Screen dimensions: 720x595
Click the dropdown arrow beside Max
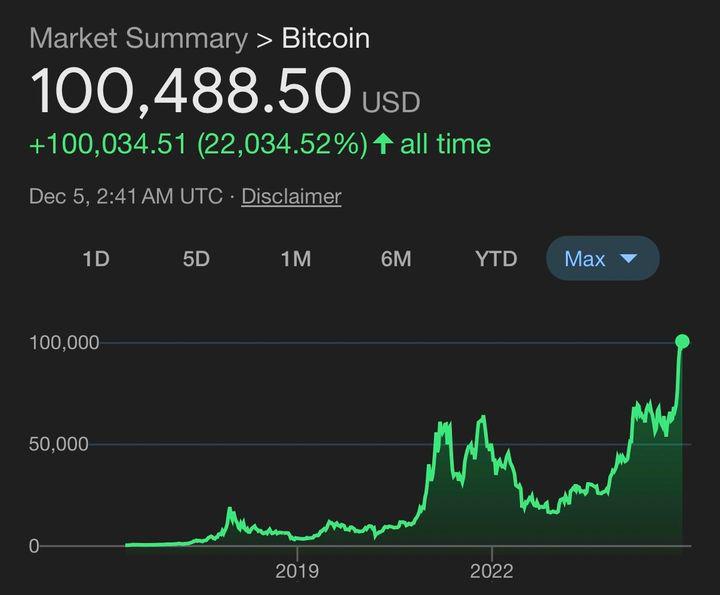(x=629, y=259)
